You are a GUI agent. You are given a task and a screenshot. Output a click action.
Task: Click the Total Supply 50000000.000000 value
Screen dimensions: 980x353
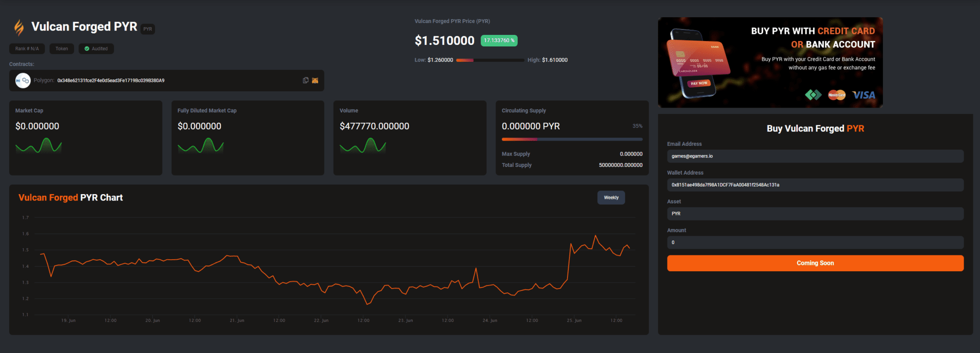click(x=621, y=165)
